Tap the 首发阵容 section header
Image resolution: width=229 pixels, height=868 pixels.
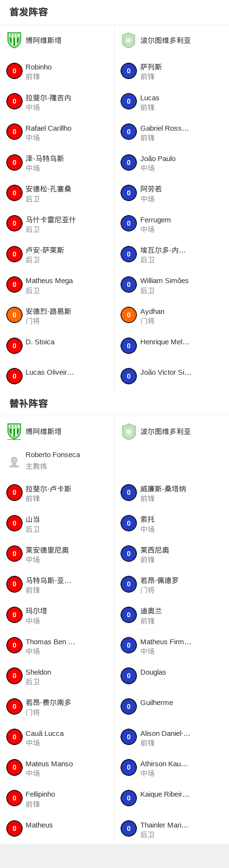[x=28, y=12]
